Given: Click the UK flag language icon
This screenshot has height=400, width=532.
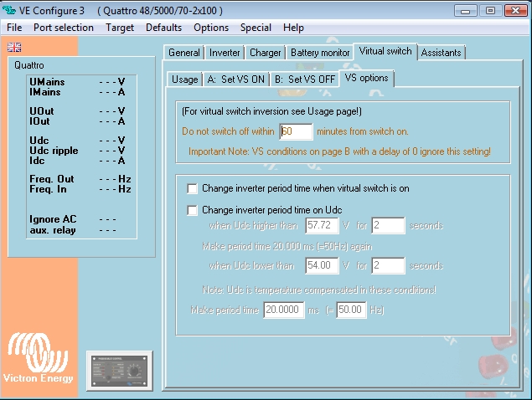Looking at the screenshot, I should pyautogui.click(x=14, y=47).
